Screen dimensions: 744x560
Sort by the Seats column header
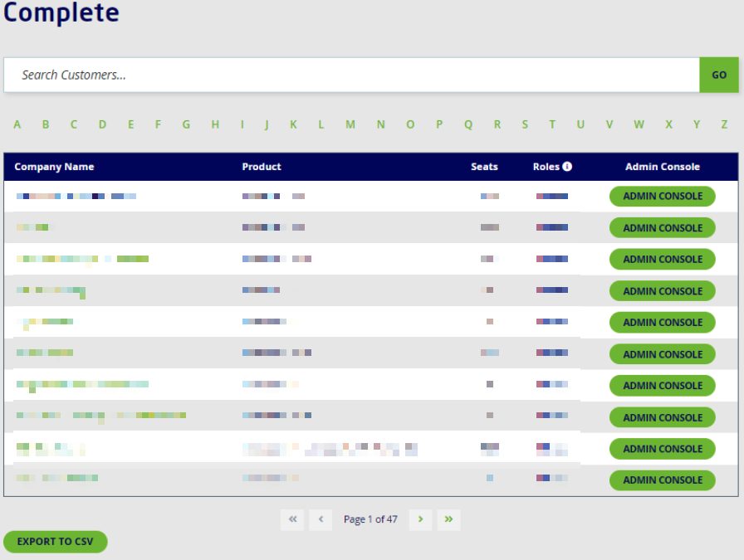coord(484,167)
